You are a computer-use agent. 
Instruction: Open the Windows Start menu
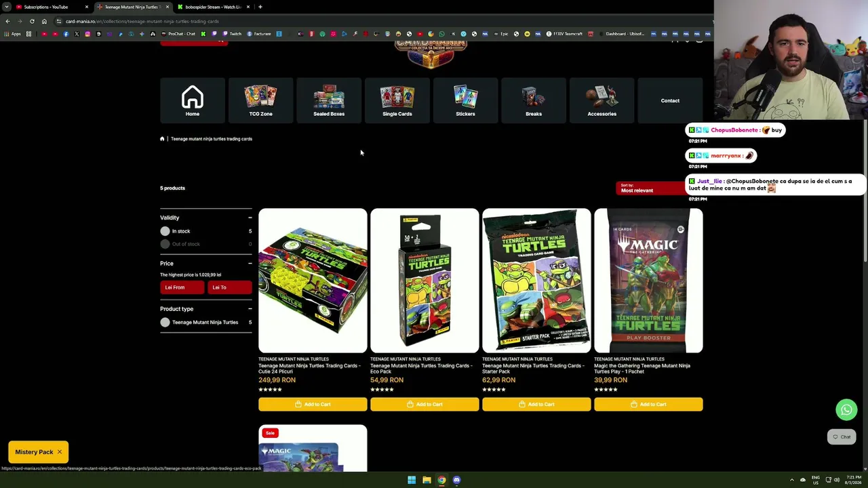pyautogui.click(x=412, y=480)
